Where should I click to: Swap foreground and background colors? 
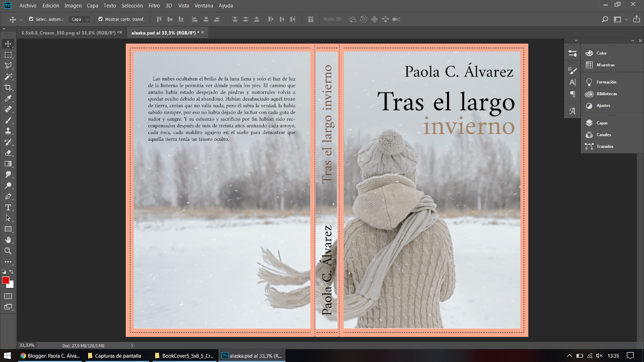pos(11,272)
